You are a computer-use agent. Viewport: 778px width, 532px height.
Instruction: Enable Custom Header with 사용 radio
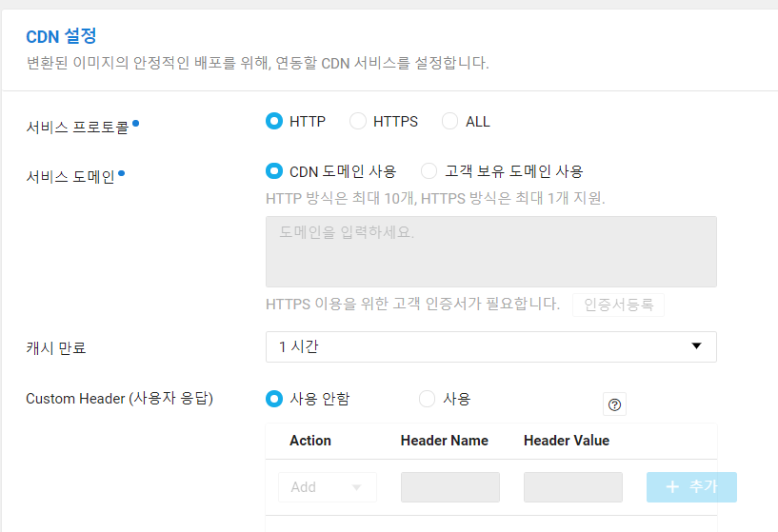coord(428,399)
